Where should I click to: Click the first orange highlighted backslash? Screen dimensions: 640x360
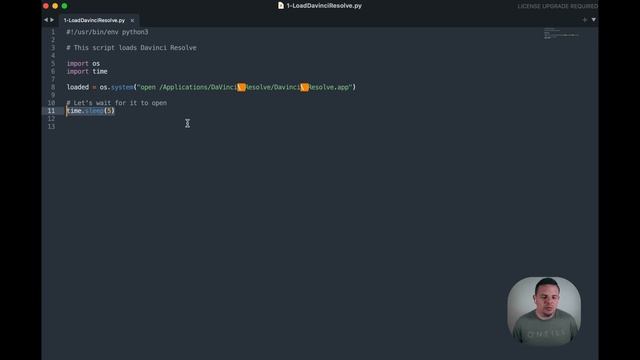point(241,87)
